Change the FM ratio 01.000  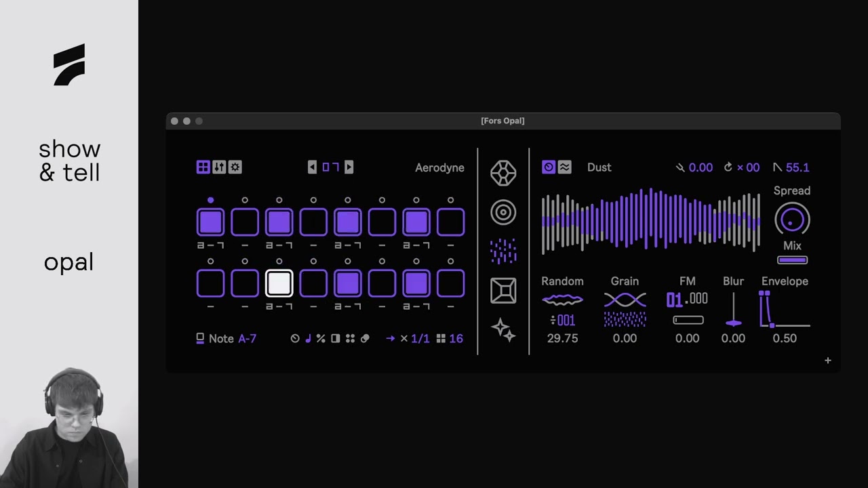click(687, 299)
